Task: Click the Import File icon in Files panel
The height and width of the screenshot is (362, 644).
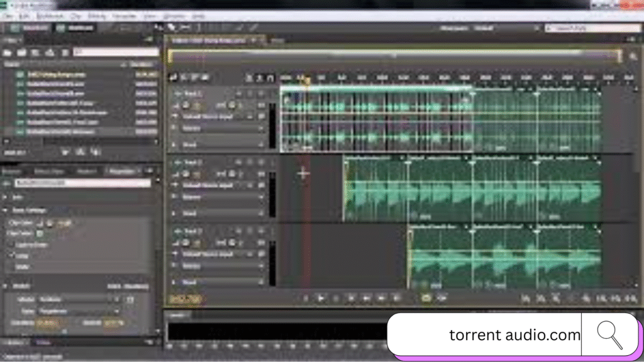Action: (x=22, y=52)
